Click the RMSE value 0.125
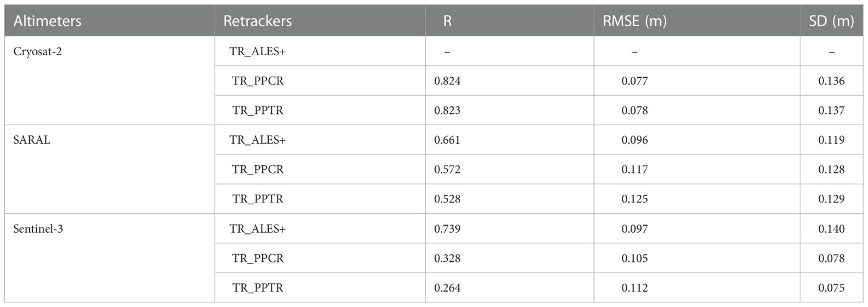 634,199
